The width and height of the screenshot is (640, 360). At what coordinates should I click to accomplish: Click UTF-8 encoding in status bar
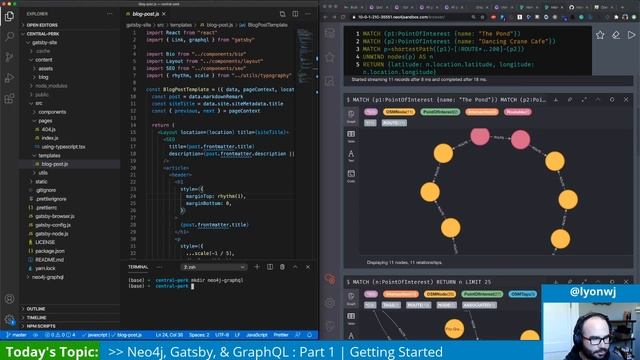pyautogui.click(x=222, y=335)
